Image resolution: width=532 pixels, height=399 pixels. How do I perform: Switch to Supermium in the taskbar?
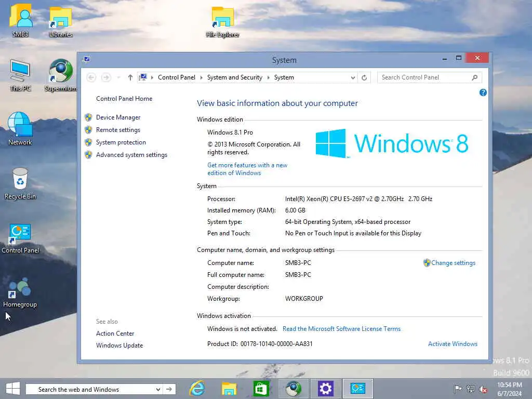293,389
